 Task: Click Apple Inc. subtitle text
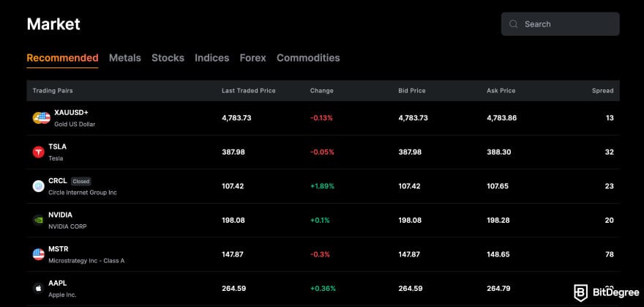(62, 295)
